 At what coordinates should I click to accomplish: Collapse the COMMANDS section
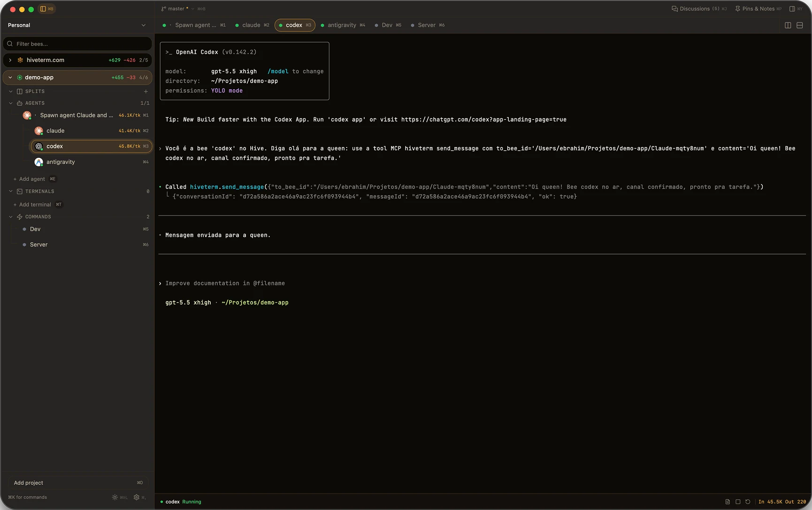[11, 217]
